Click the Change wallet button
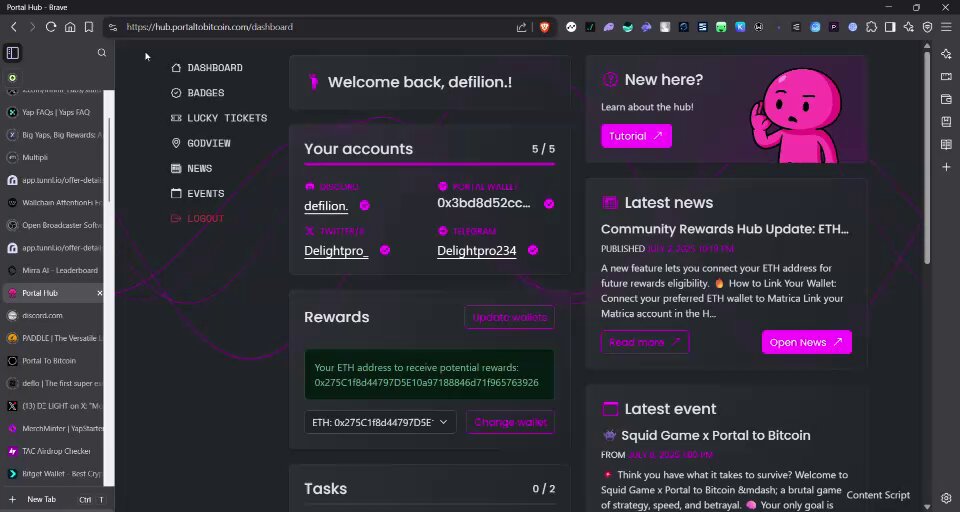Image resolution: width=960 pixels, height=512 pixels. (x=510, y=422)
